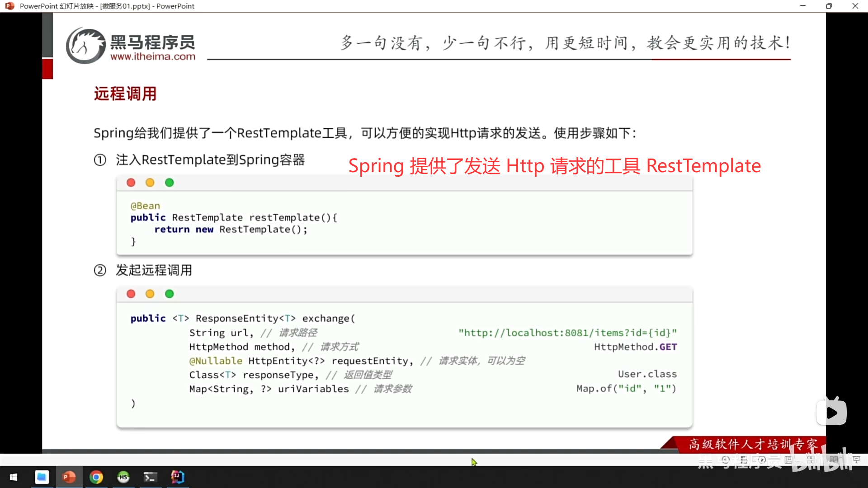Screen dimensions: 868x488
Task: Open the Windows Start menu
Action: (x=14, y=477)
